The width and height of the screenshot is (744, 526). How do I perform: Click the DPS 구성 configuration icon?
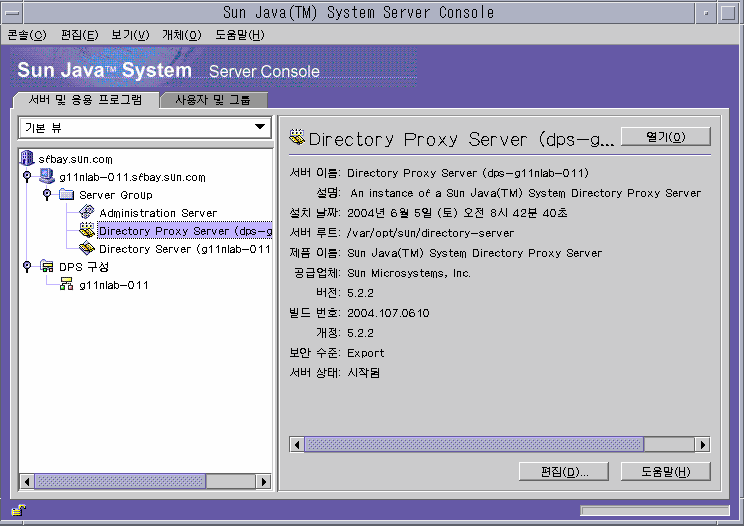[x=47, y=266]
